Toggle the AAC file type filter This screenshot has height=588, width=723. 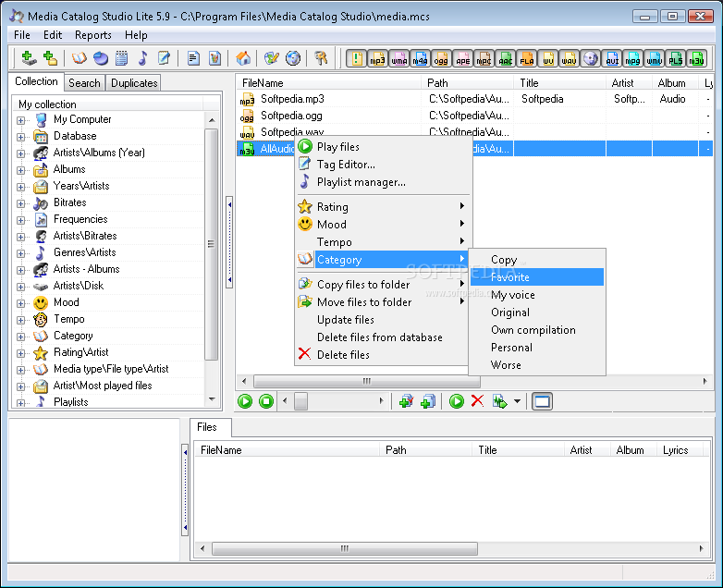pyautogui.click(x=505, y=58)
